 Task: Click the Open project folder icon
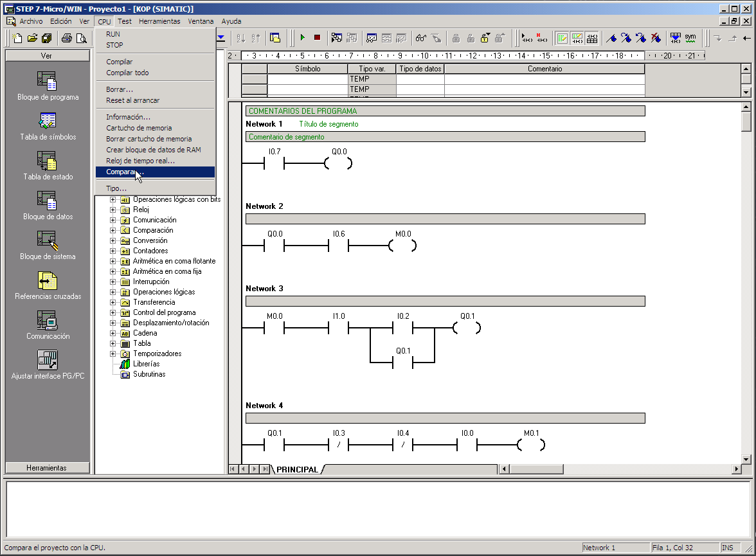[x=32, y=38]
